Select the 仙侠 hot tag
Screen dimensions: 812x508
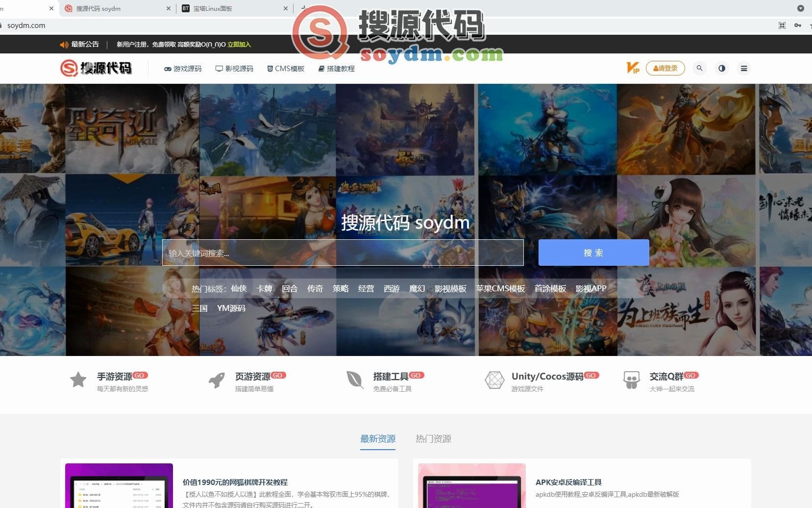point(239,288)
